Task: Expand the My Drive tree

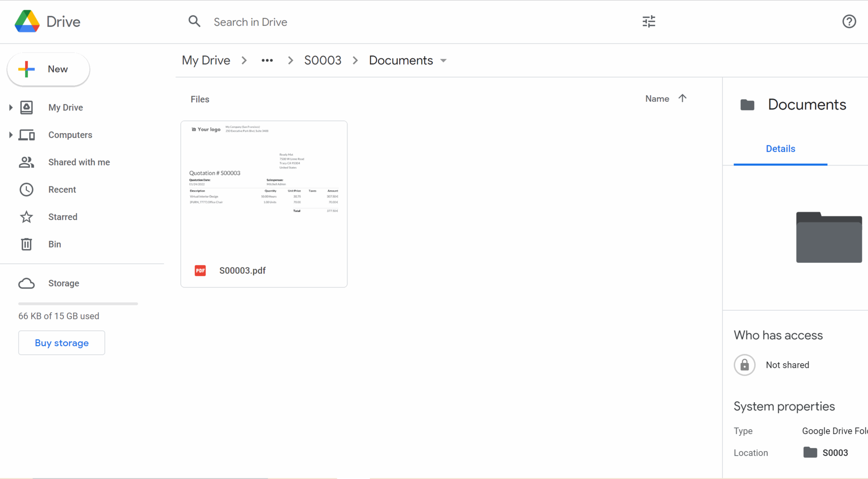Action: [x=11, y=107]
